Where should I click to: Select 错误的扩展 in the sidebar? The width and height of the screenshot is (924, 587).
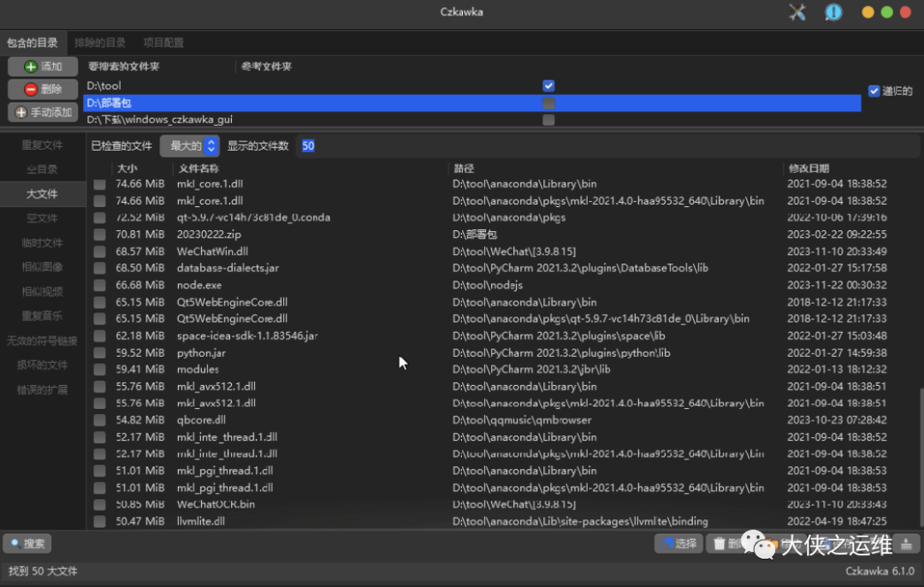point(43,390)
